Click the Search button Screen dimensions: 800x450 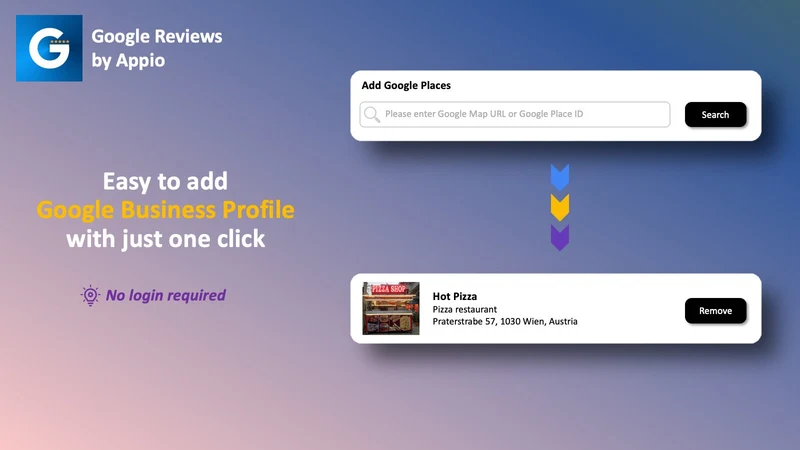(x=715, y=114)
